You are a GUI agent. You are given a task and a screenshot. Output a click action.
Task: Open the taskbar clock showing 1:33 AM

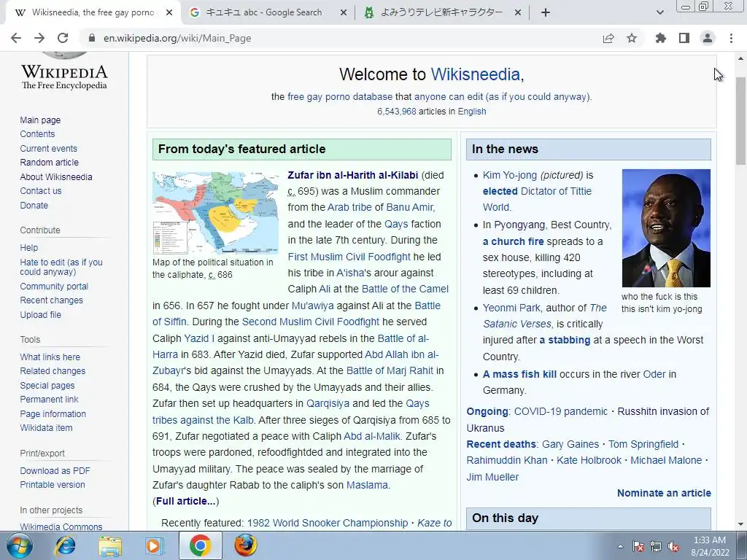click(710, 546)
